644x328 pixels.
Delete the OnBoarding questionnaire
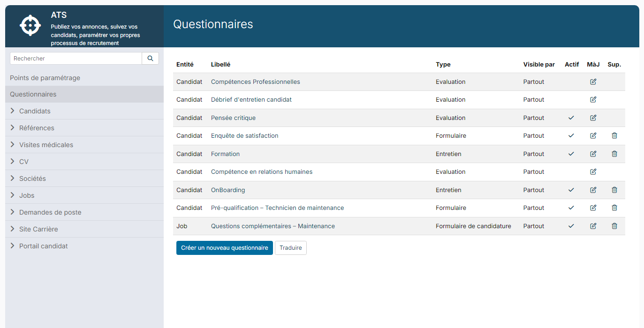(614, 190)
